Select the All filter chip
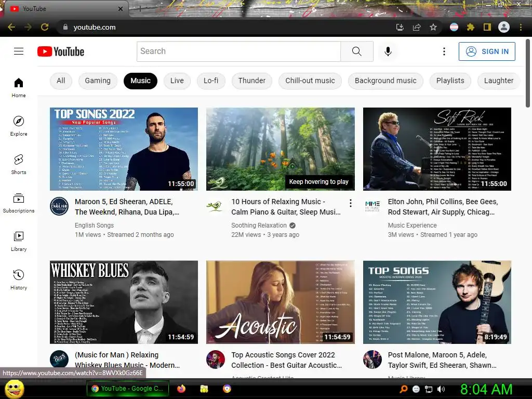532x399 pixels. coord(61,81)
